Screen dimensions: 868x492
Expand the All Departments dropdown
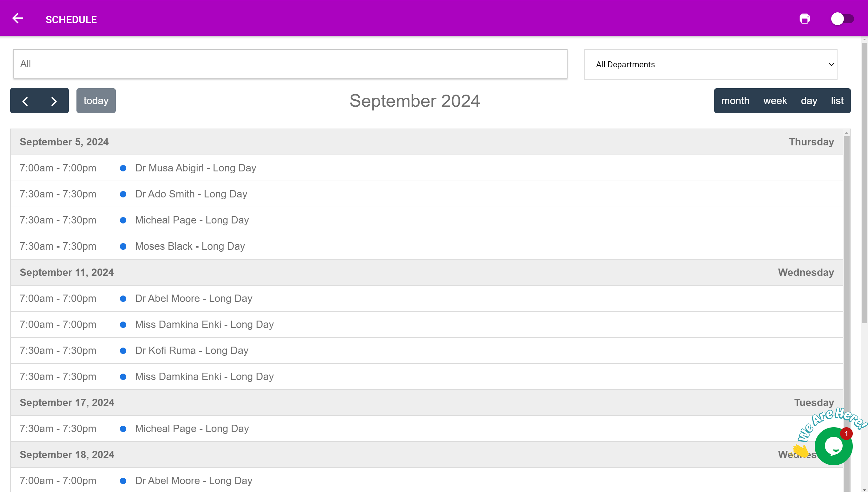pos(710,64)
